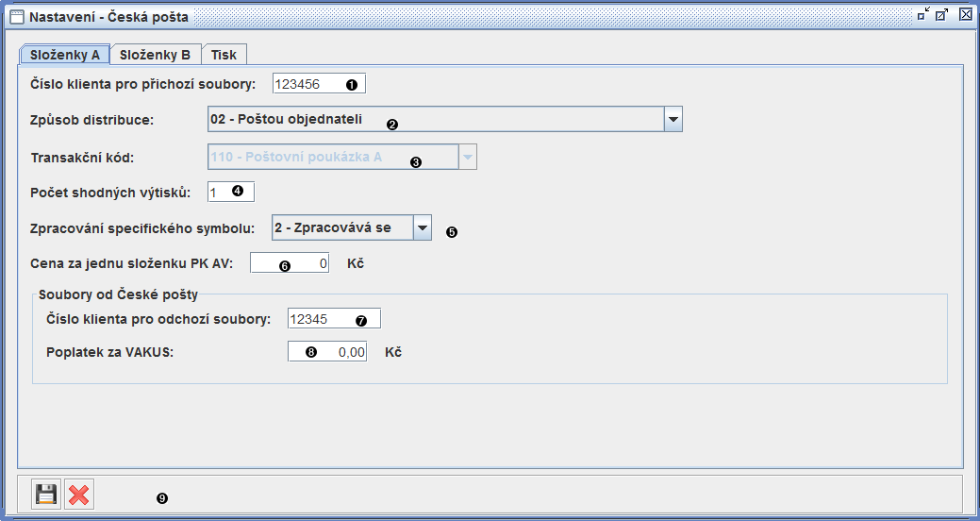Maximize the Nastavení window
The image size is (980, 521).
pyautogui.click(x=942, y=14)
